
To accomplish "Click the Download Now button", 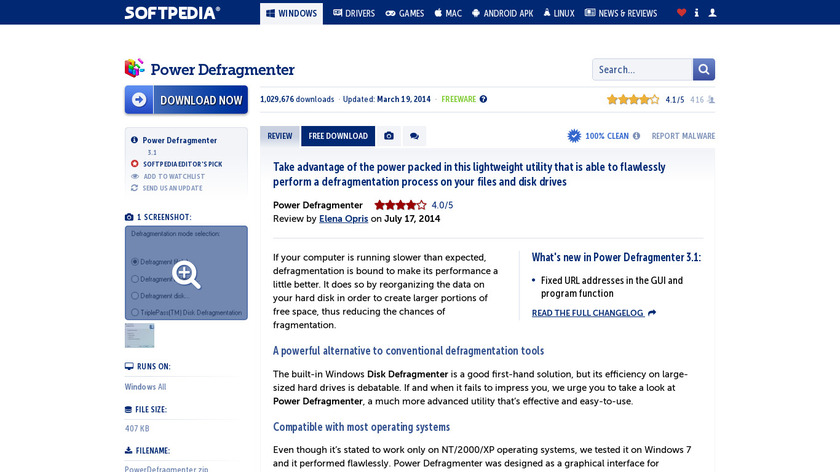I will 186,100.
